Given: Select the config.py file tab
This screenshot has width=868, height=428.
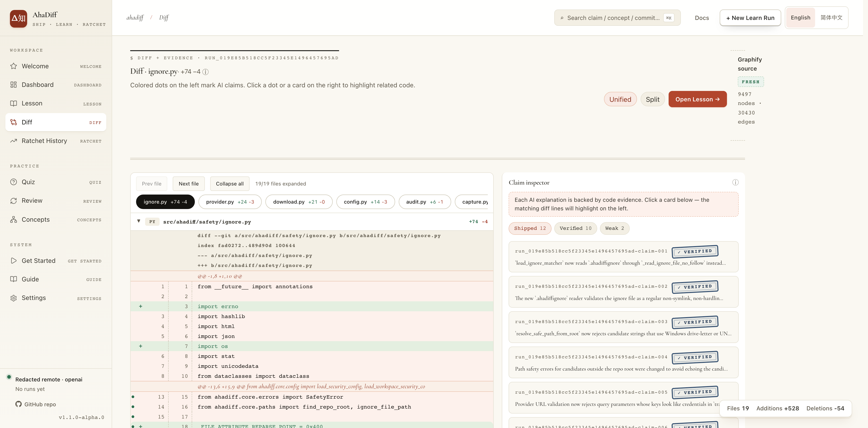Looking at the screenshot, I should (x=365, y=202).
